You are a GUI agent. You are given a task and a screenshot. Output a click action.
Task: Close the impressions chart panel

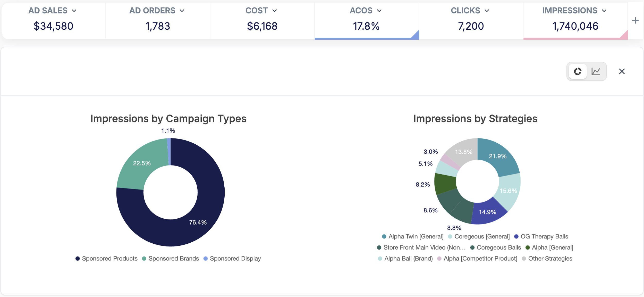point(622,71)
